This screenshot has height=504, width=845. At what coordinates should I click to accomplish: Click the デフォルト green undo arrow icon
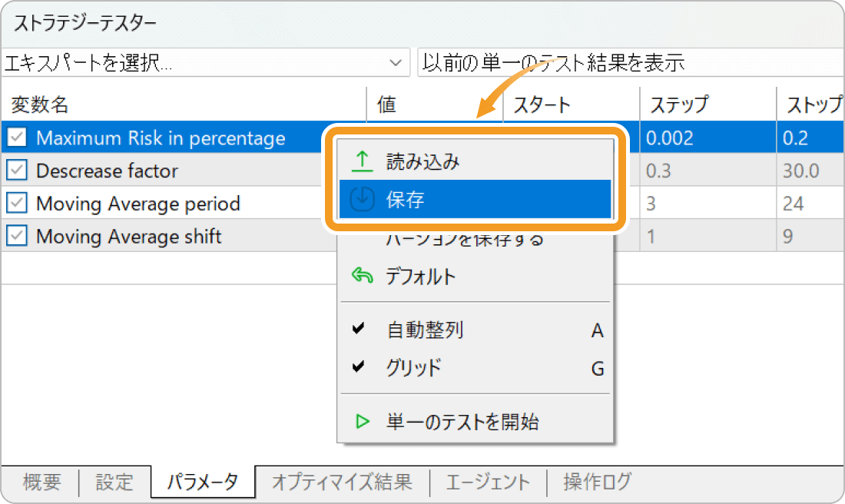point(363,277)
